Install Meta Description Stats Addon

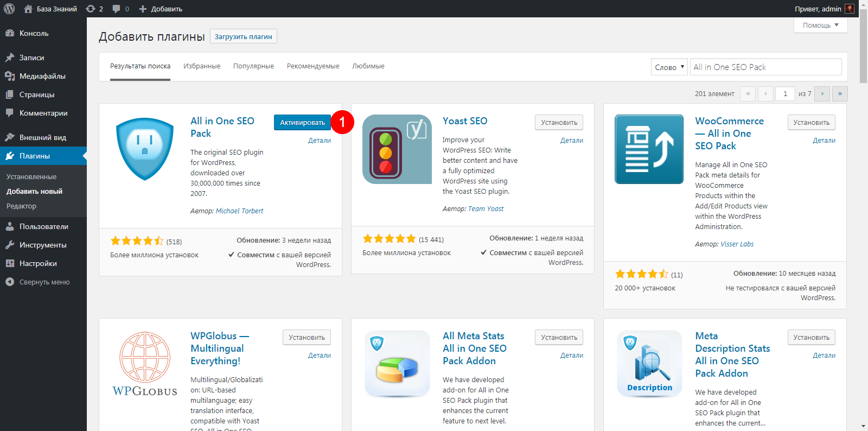tap(811, 337)
